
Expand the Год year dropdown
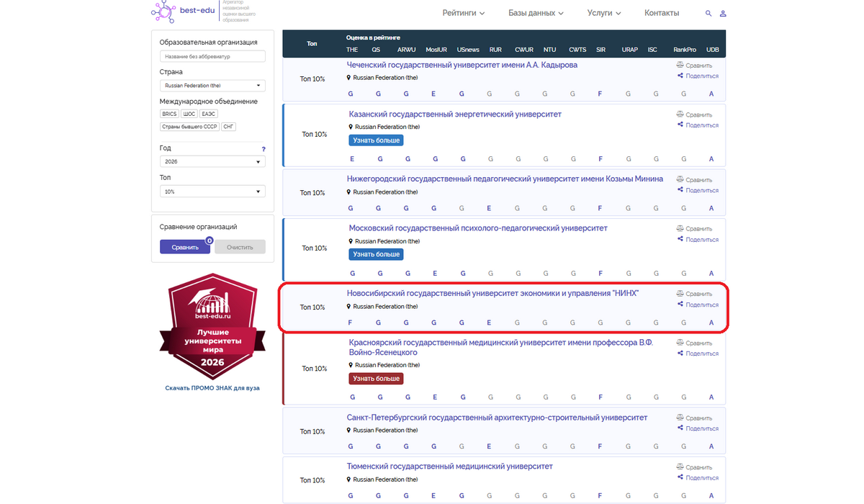click(212, 162)
